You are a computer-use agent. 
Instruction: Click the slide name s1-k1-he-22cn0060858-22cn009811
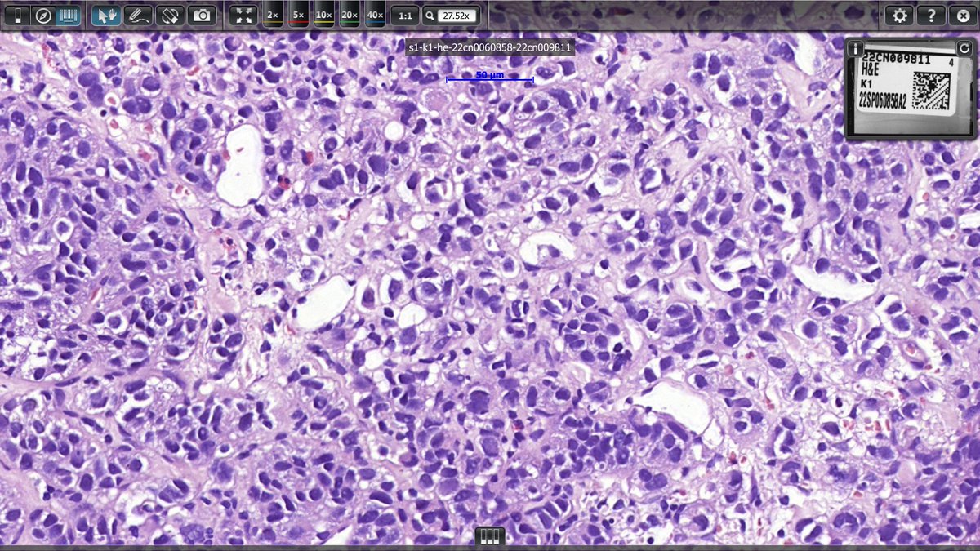[x=490, y=48]
